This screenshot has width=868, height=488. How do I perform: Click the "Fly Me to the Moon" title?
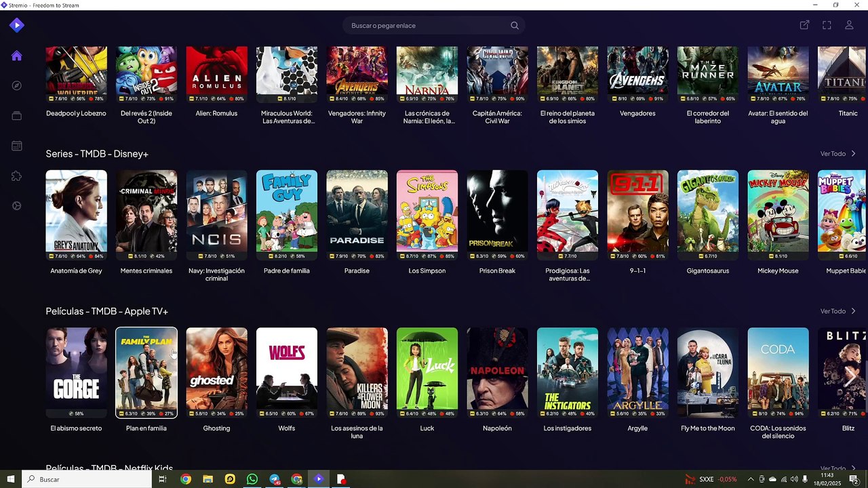coord(708,428)
